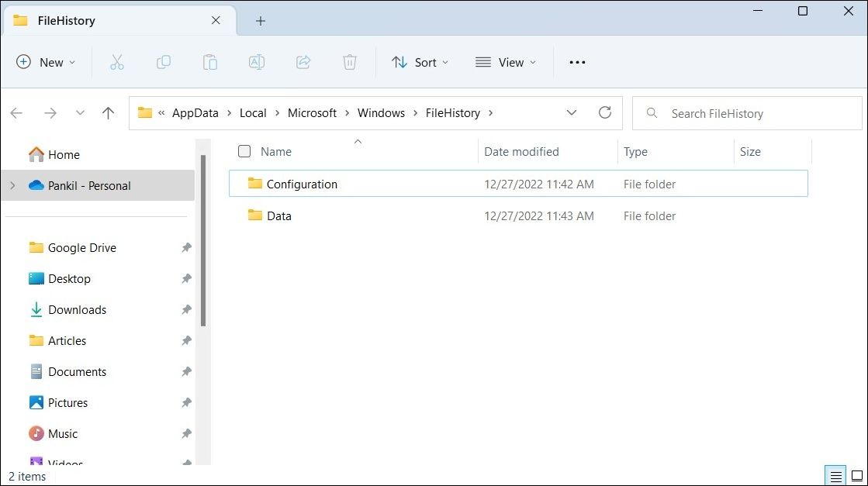This screenshot has width=868, height=486.
Task: Click the Configuration folder icon
Action: point(254,183)
